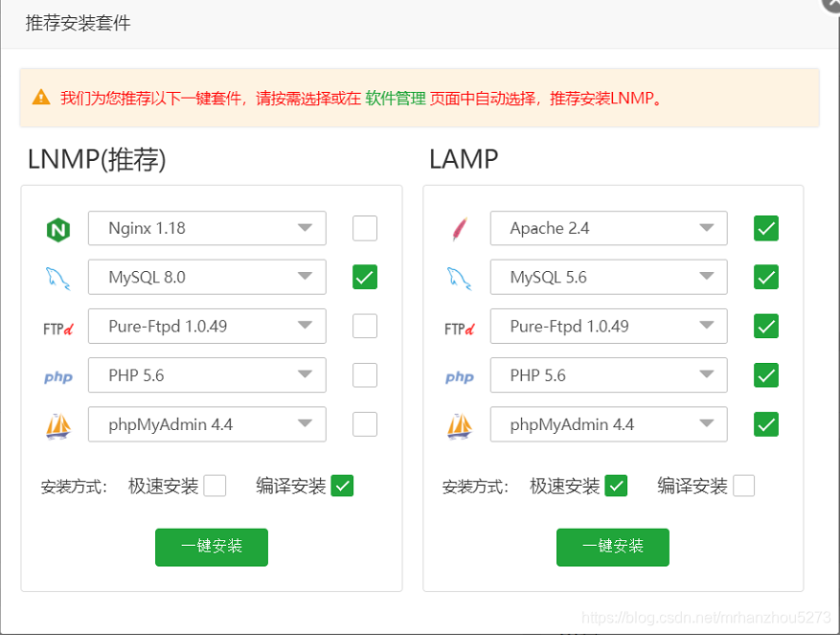Uncheck the LAMP Pure-Ftpd checkbox
Viewport: 840px width, 635px height.
click(x=766, y=326)
